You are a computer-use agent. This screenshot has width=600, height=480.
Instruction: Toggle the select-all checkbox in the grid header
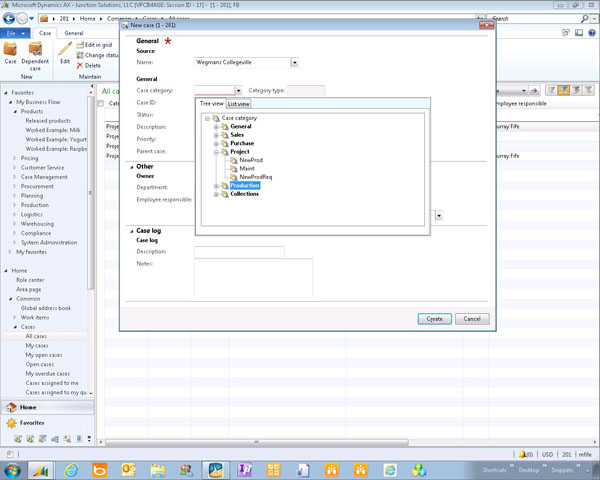tap(101, 104)
